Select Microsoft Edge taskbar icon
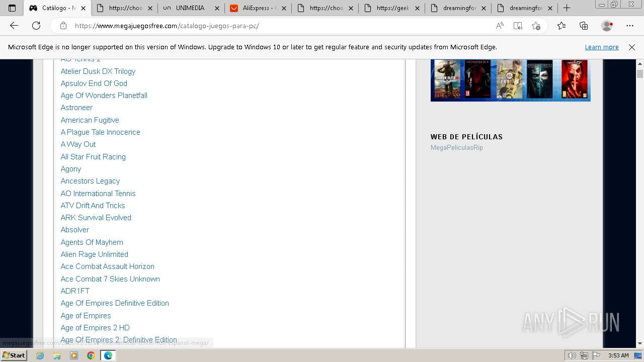 108,355
